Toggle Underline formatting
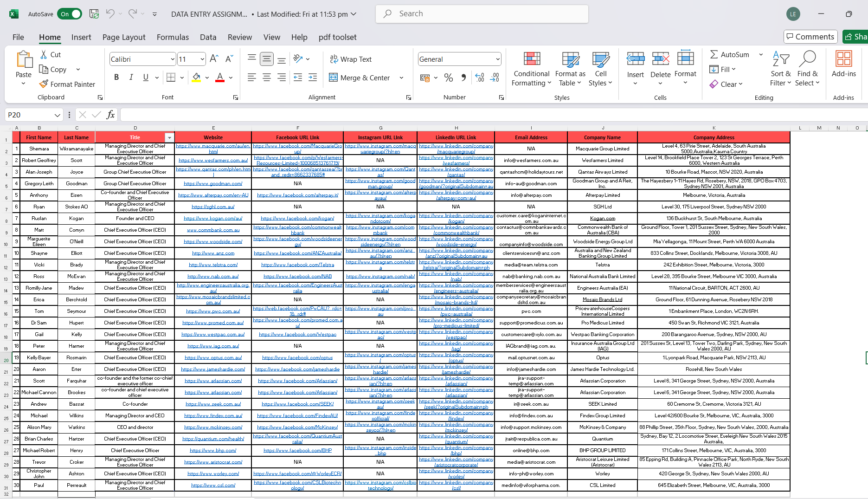868x499 pixels. pos(146,77)
